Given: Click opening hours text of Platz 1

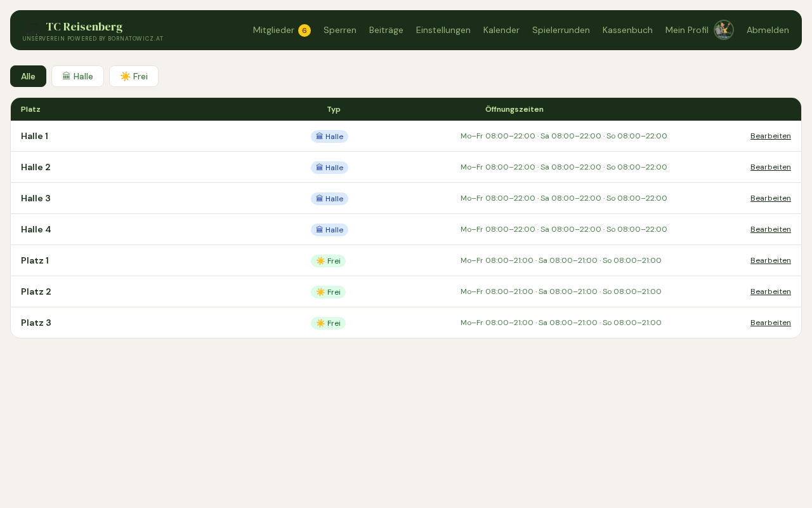Looking at the screenshot, I should [561, 260].
